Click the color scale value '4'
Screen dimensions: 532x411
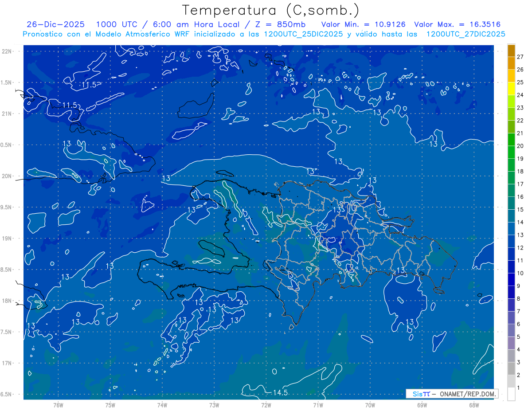(519, 350)
